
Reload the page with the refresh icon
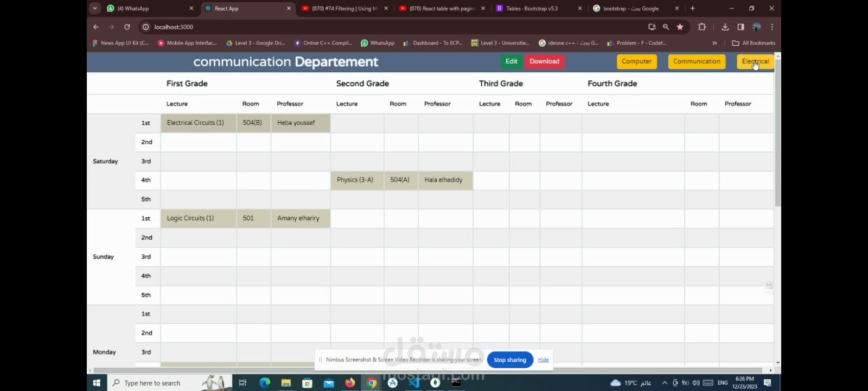click(127, 27)
